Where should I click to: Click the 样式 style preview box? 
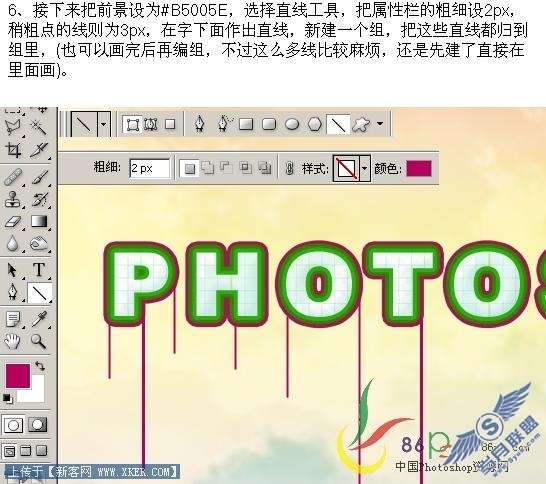[346, 169]
